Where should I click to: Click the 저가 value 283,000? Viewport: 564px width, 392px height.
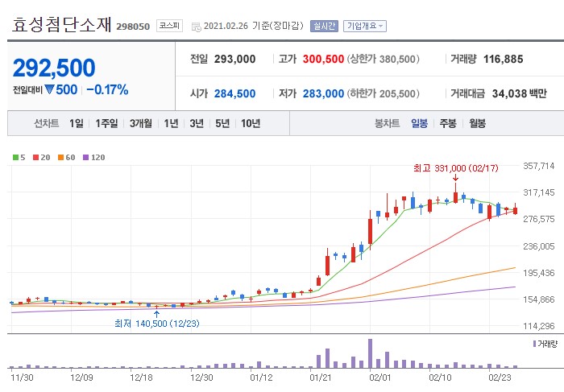click(x=323, y=94)
